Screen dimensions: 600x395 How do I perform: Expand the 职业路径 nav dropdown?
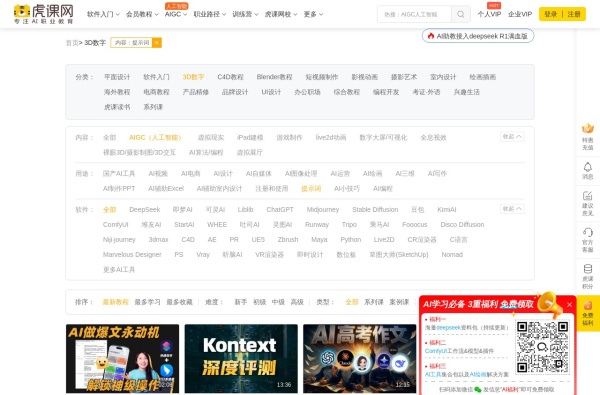pos(209,14)
